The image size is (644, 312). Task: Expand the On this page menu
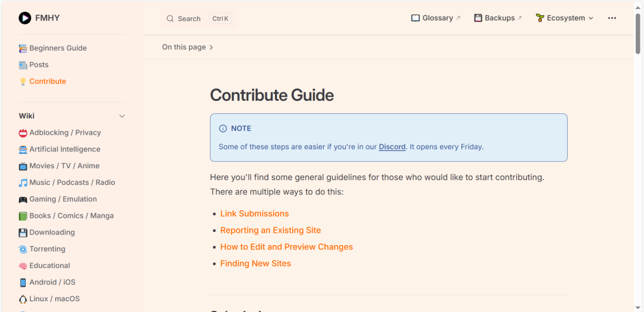[187, 47]
